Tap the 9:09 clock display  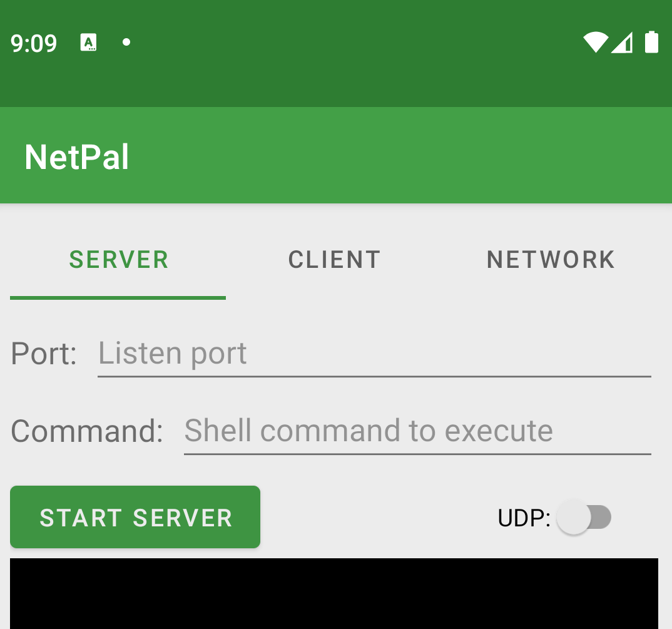coord(33,43)
